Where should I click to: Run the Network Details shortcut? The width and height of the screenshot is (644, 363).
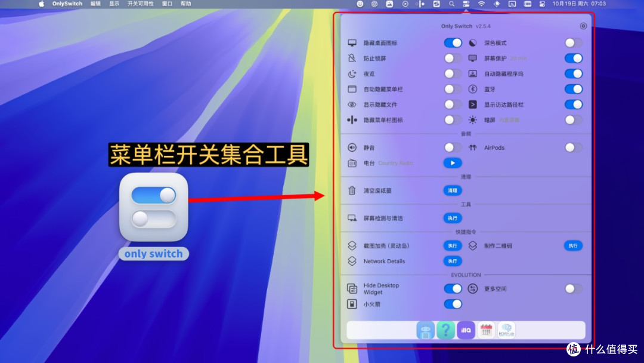click(x=453, y=261)
